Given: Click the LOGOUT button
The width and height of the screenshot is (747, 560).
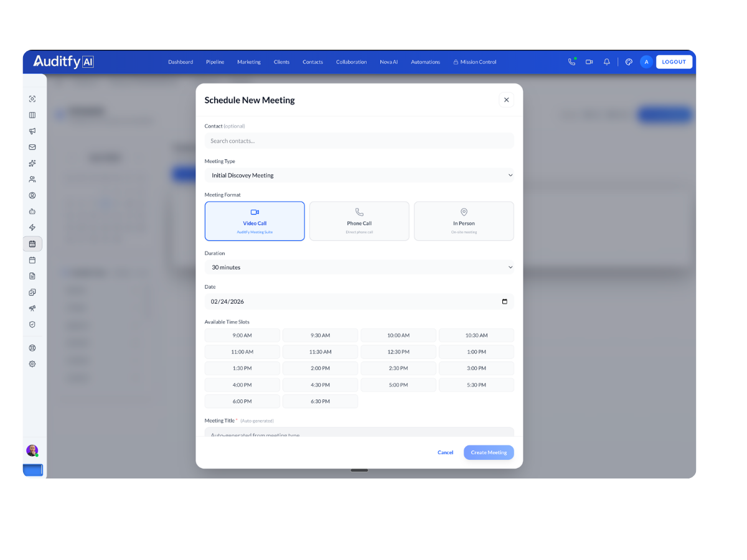Looking at the screenshot, I should (674, 62).
